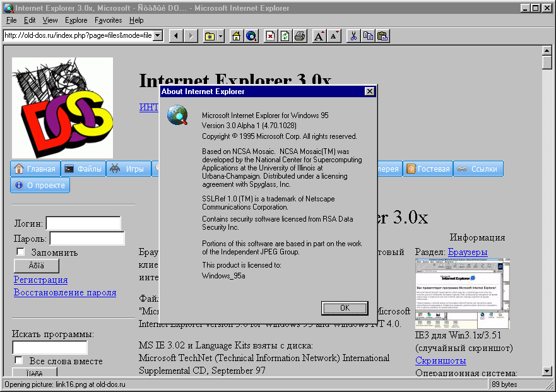Focus the Искать программы search field
This screenshot has width=556, height=392.
coord(50,347)
